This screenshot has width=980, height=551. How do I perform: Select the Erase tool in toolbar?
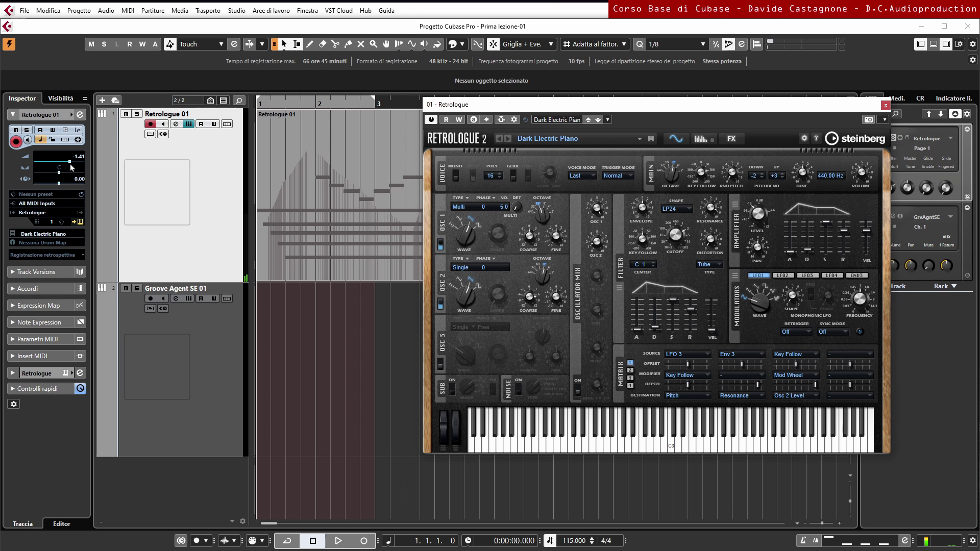pyautogui.click(x=322, y=44)
